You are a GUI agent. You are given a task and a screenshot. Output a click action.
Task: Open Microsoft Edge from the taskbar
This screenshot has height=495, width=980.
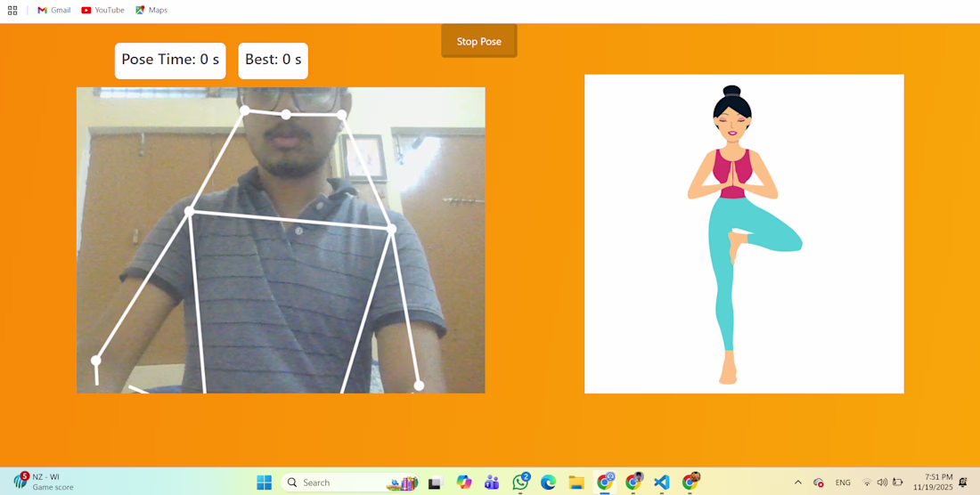click(548, 483)
